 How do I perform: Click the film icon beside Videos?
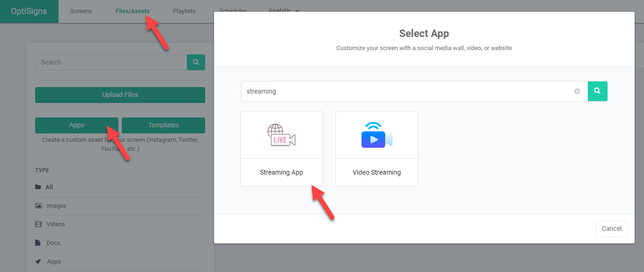(38, 224)
